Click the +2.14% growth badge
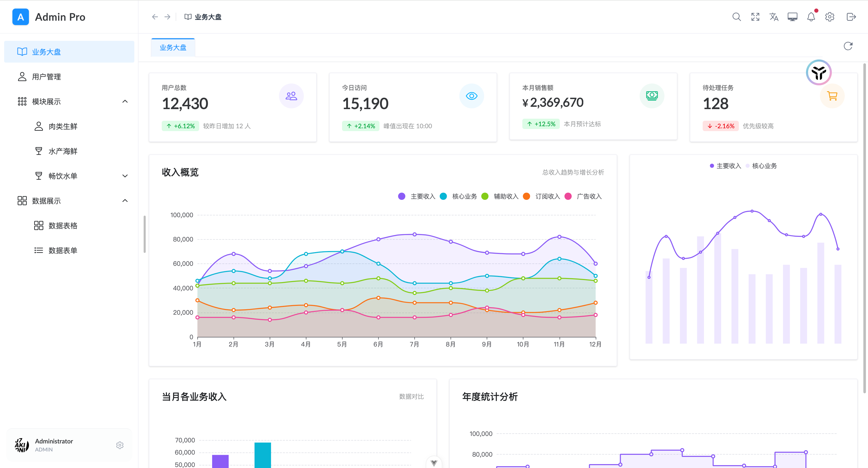The width and height of the screenshot is (868, 468). coord(361,126)
